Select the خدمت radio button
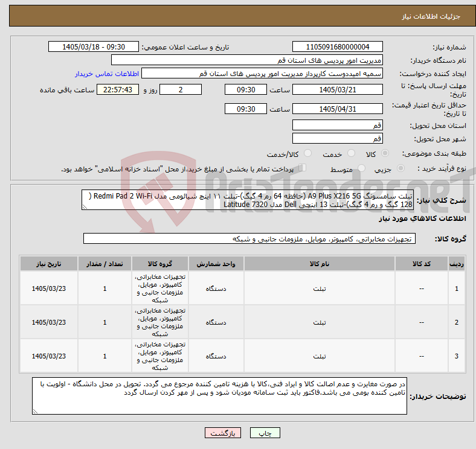The image size is (476, 449). pos(351,153)
